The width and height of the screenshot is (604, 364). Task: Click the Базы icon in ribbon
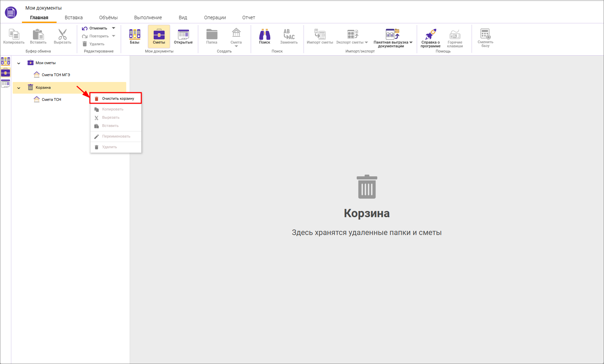point(134,36)
